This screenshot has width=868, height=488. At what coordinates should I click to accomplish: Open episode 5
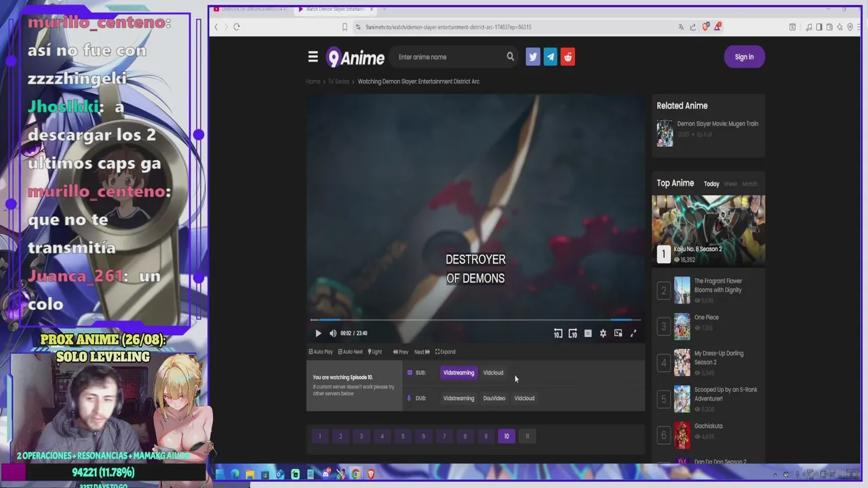click(403, 436)
